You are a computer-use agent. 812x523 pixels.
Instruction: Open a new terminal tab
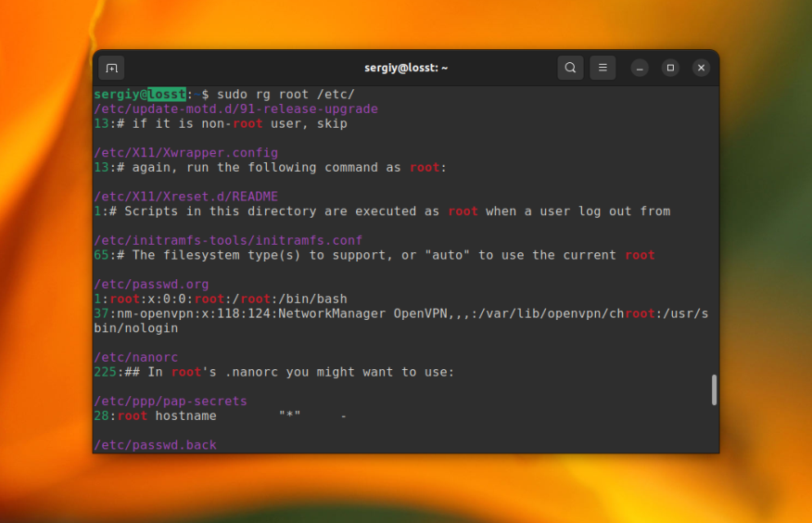111,68
